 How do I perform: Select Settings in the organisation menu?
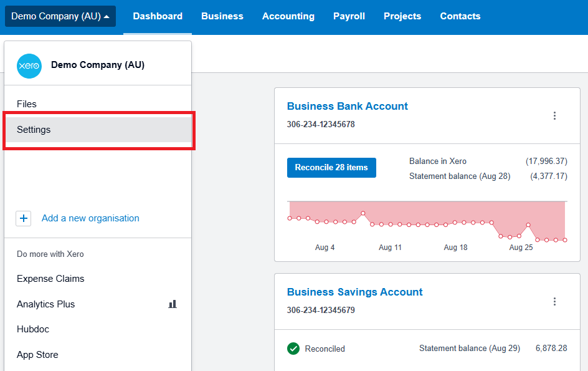pyautogui.click(x=98, y=130)
